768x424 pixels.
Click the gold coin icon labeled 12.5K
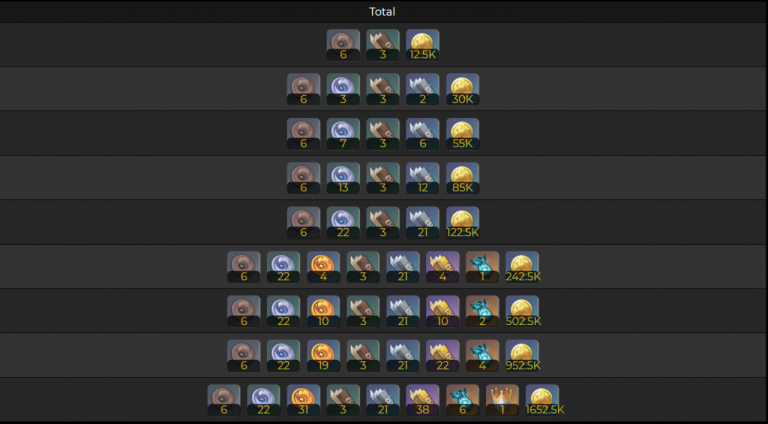(422, 45)
